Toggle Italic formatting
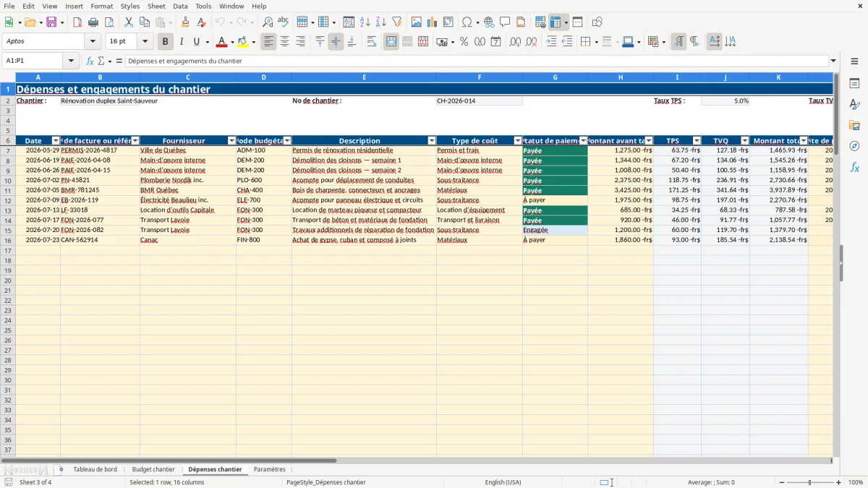This screenshot has width=868, height=488. [x=181, y=42]
